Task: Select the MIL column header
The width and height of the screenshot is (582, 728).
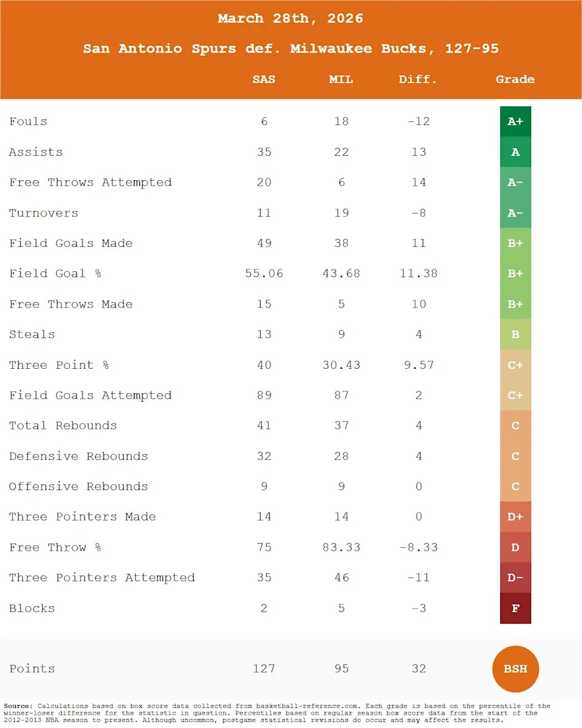Action: coord(341,79)
